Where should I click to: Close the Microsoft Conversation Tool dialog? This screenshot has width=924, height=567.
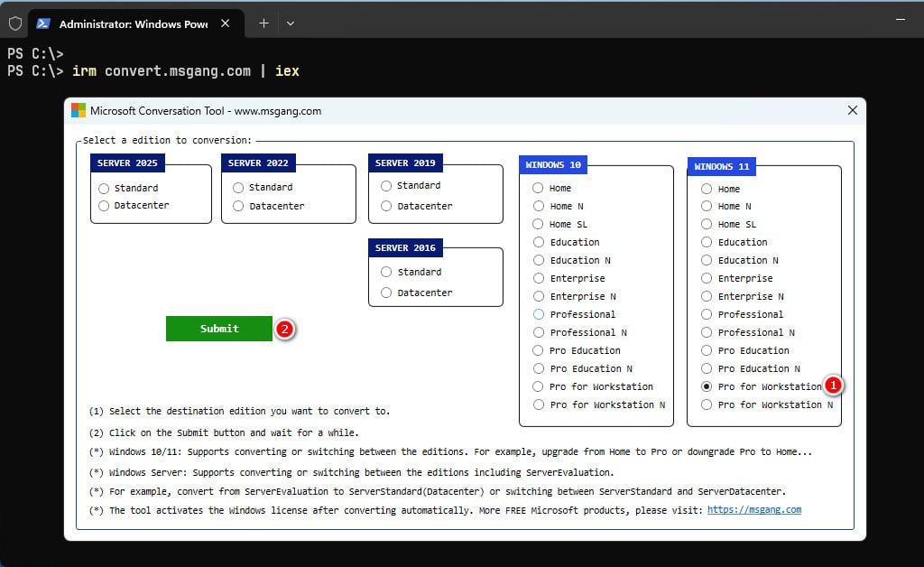pos(852,110)
